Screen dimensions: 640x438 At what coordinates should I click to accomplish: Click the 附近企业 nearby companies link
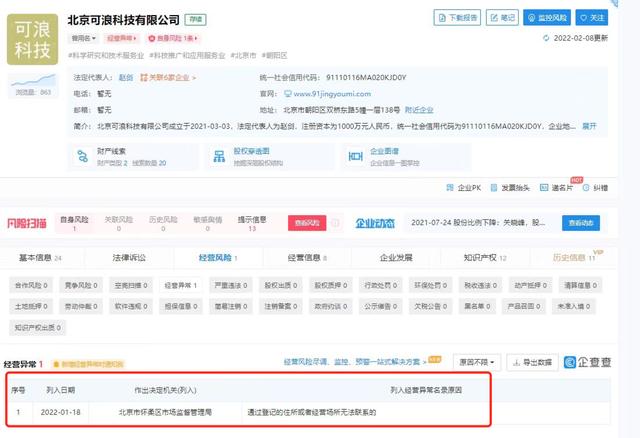[419, 110]
